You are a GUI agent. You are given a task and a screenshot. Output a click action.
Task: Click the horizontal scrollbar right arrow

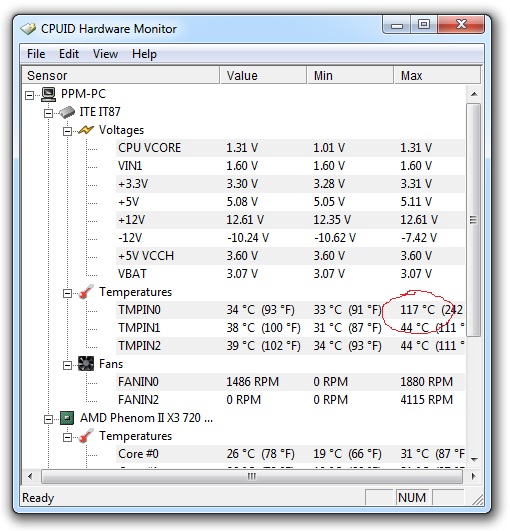coord(473,477)
